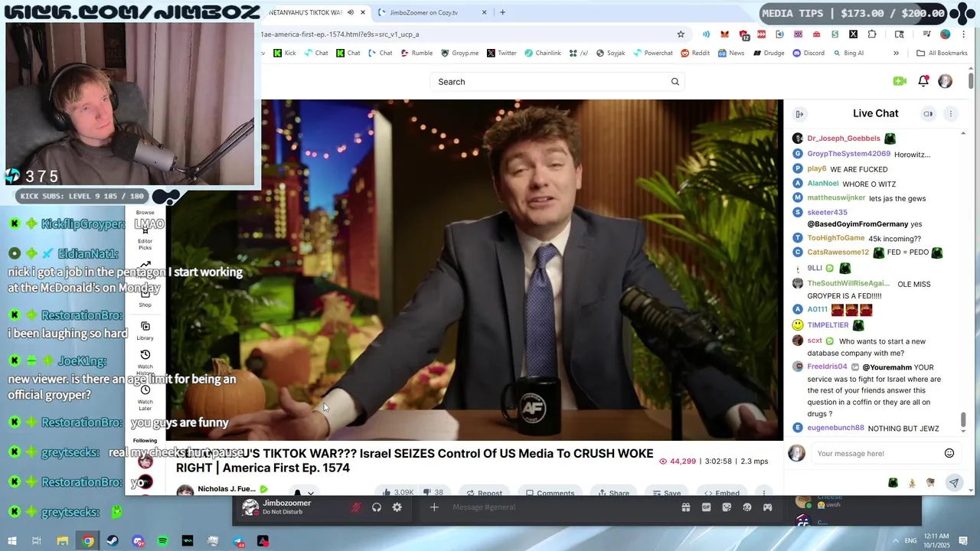Viewport: 980px width, 551px height.
Task: Add an attachment in Discord message box
Action: tap(433, 507)
